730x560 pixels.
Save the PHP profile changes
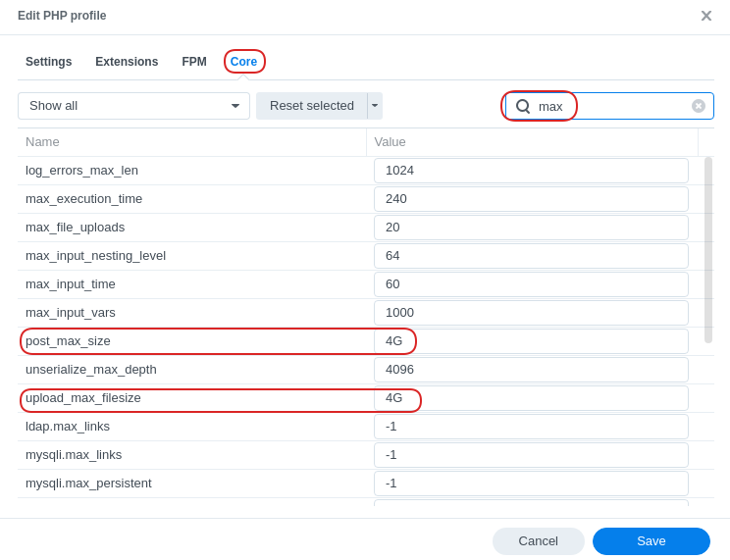tap(651, 541)
